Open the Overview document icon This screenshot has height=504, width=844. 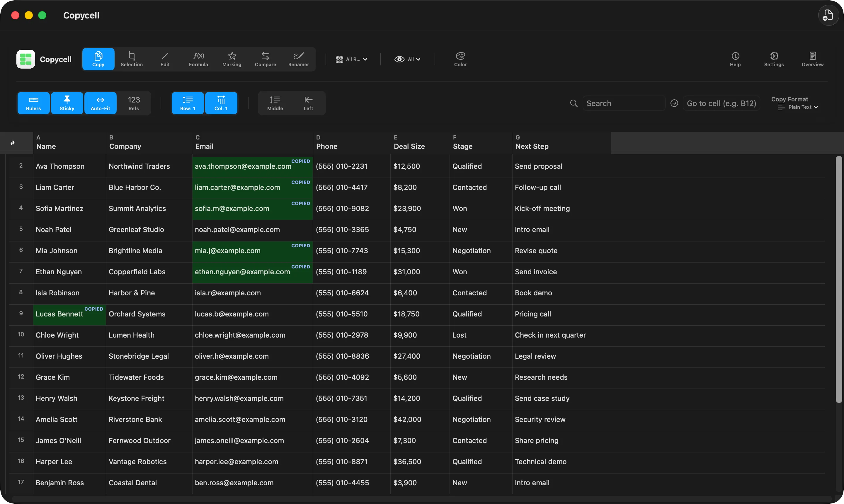coord(812,59)
